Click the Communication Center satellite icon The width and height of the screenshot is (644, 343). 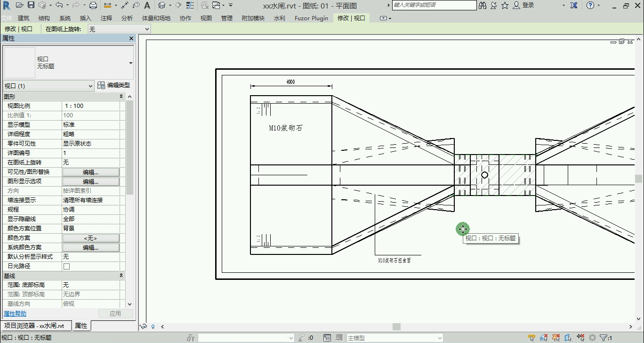[x=494, y=5]
